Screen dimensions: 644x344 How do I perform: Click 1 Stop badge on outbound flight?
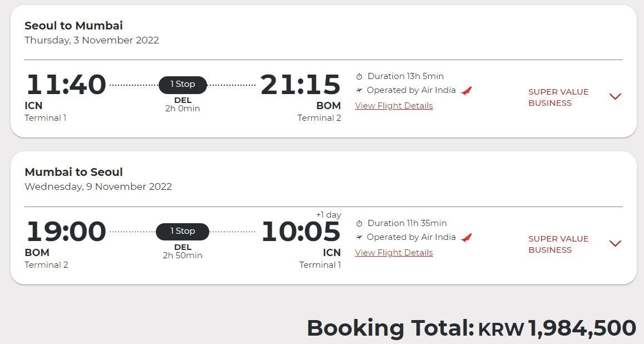tap(183, 85)
